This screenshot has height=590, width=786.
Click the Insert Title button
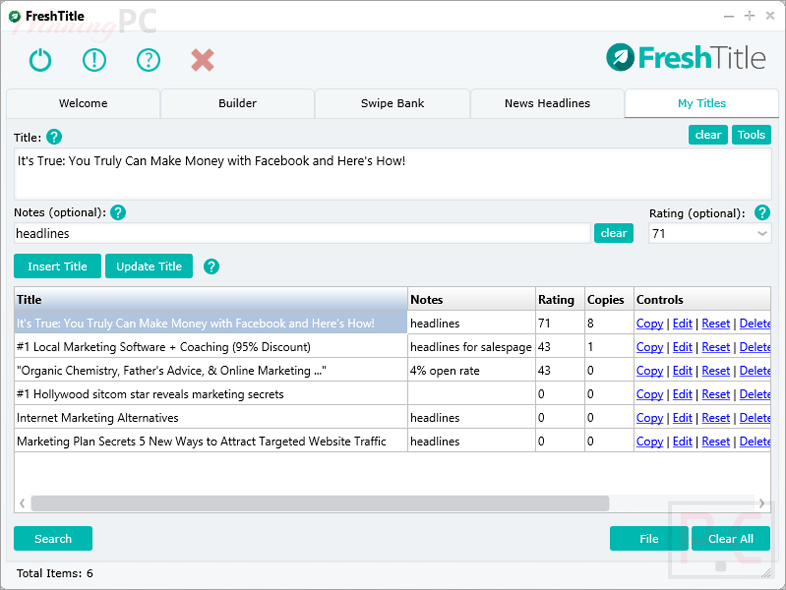(x=58, y=266)
